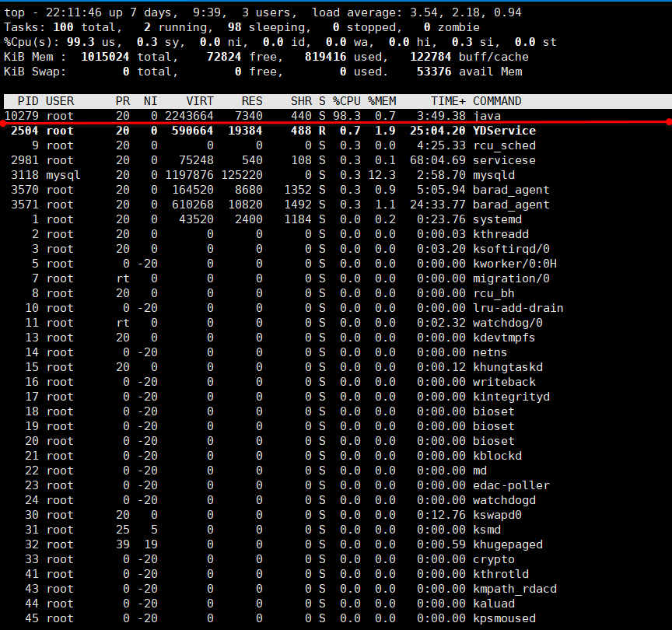Click the VIRT column header
672x630 pixels.
(x=200, y=101)
